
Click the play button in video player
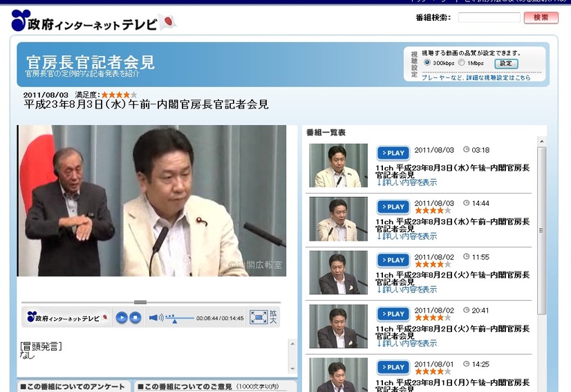[122, 318]
